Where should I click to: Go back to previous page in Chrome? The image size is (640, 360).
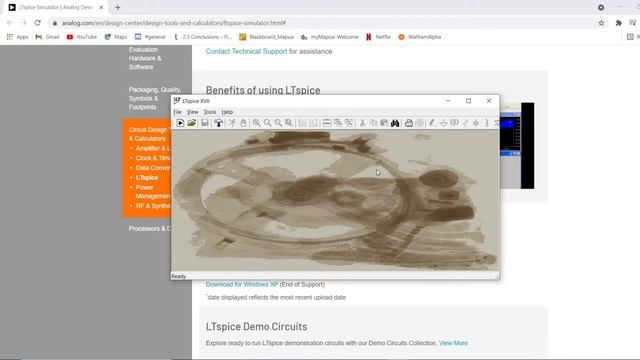pyautogui.click(x=10, y=23)
